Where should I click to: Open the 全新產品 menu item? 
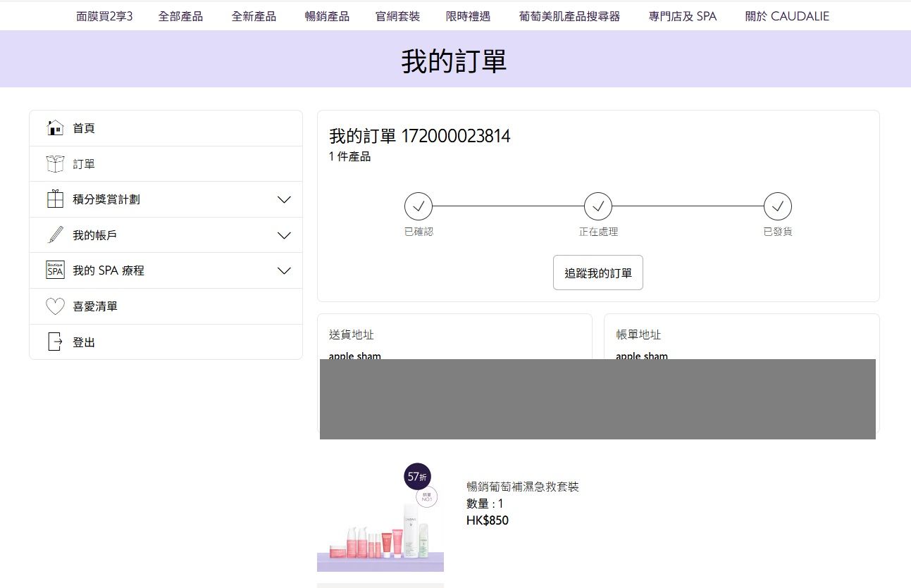click(254, 16)
